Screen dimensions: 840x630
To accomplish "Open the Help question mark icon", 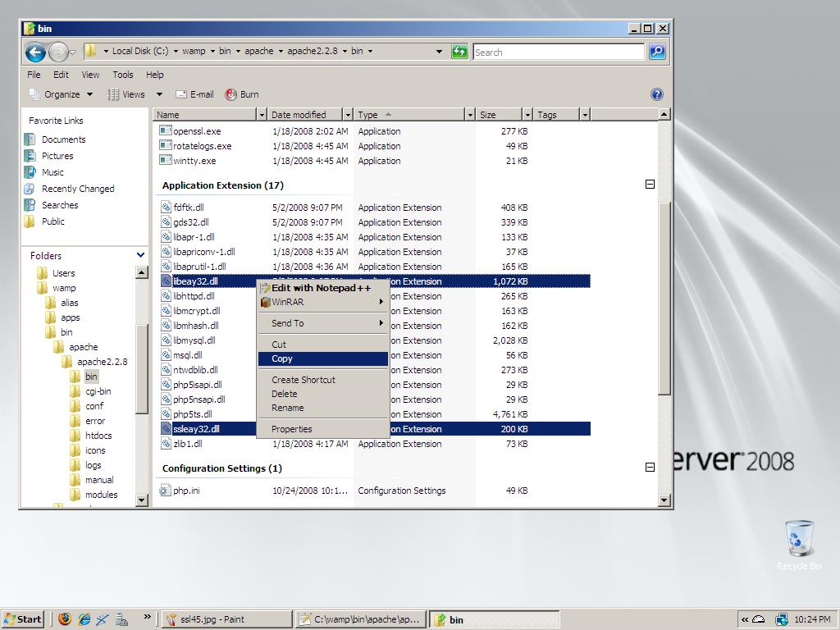I will [x=656, y=94].
